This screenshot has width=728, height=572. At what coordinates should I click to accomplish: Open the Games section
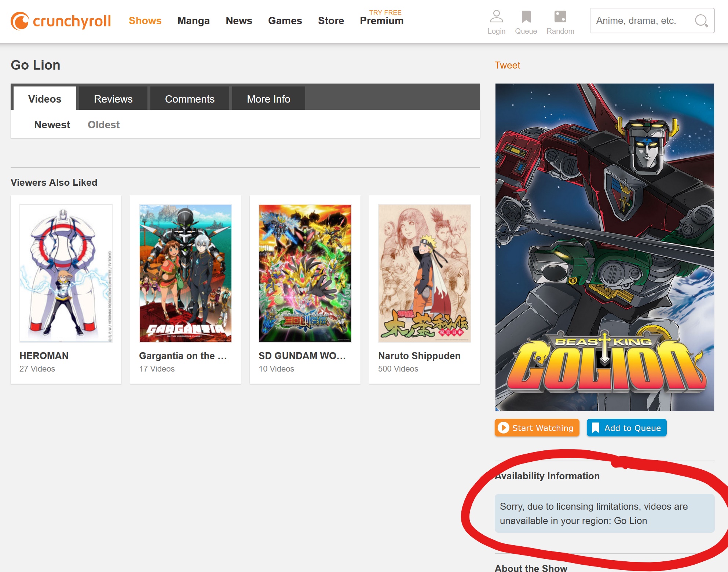click(x=285, y=21)
